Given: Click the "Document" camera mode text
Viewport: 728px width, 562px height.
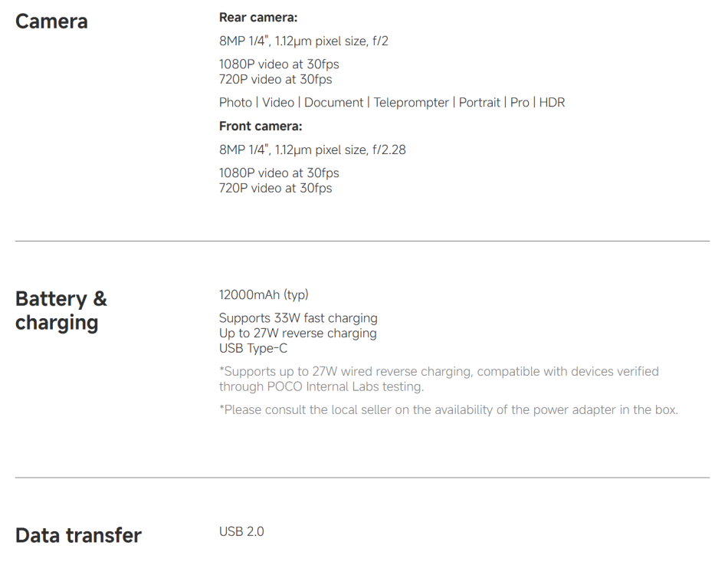Looking at the screenshot, I should (335, 103).
